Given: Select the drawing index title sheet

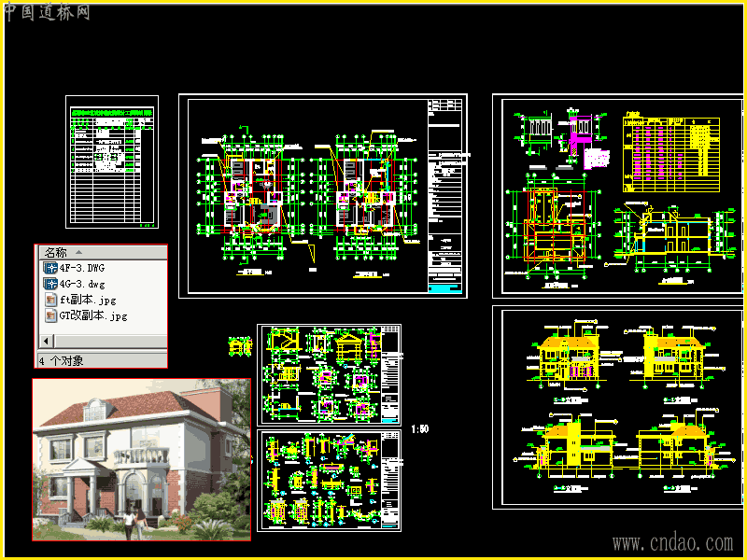Looking at the screenshot, I should [x=112, y=161].
